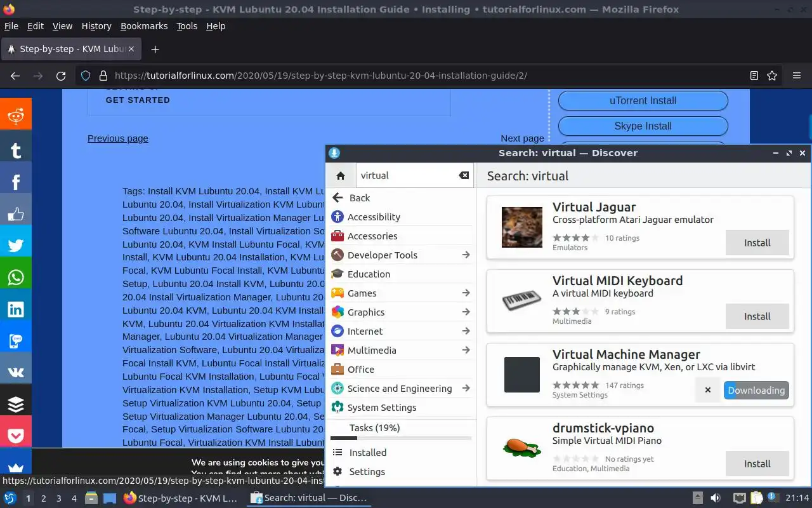Install drumstick-vpiano
The height and width of the screenshot is (508, 812).
757,464
